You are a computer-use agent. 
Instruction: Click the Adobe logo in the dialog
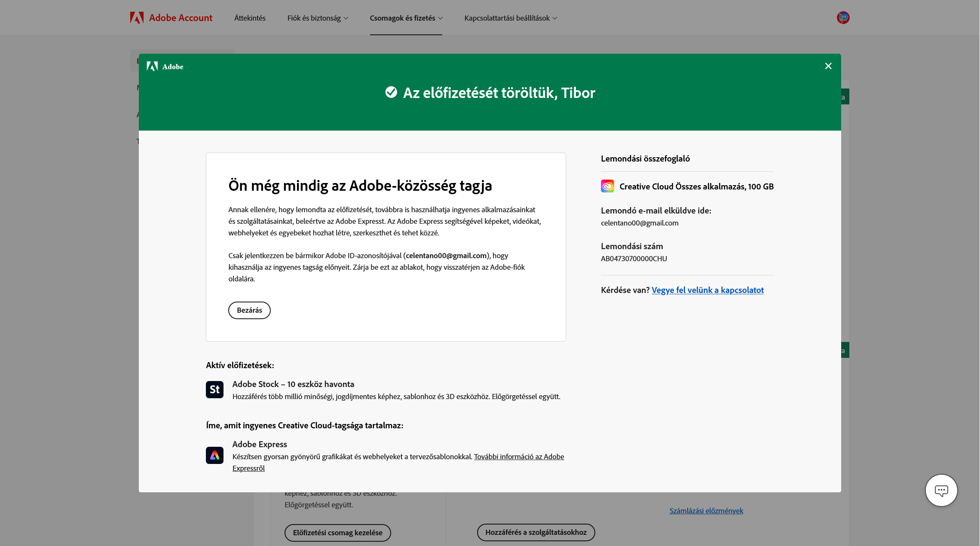tap(165, 66)
